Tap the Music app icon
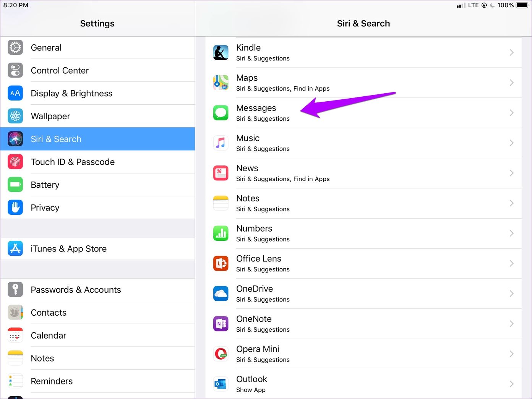Image resolution: width=532 pixels, height=399 pixels. coord(221,143)
